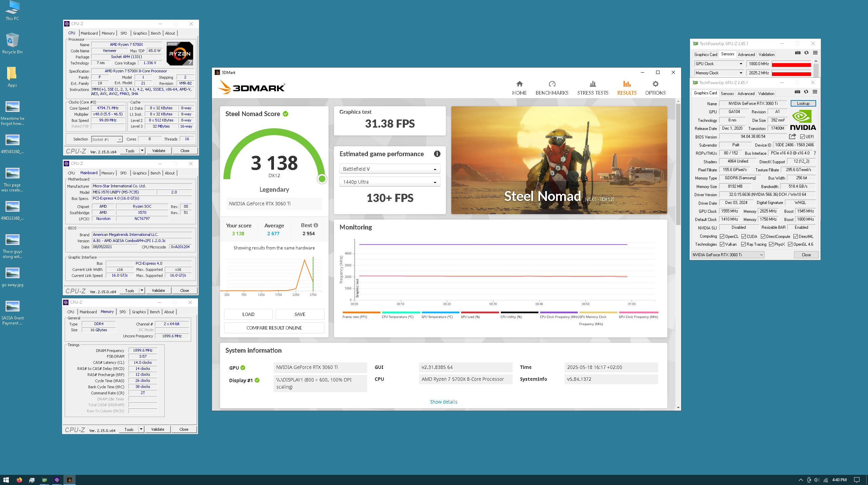This screenshot has height=485, width=868.
Task: Click GPU-Z front window refresh icon
Action: pyautogui.click(x=806, y=92)
